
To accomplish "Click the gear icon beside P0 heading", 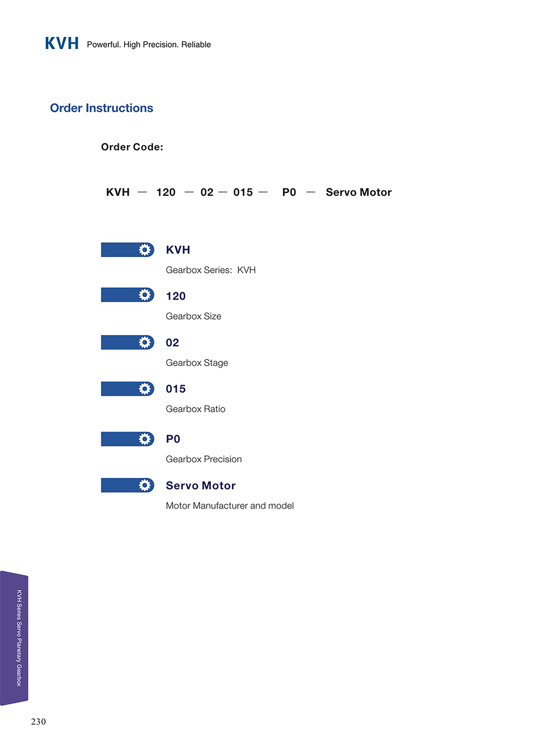I will [145, 439].
